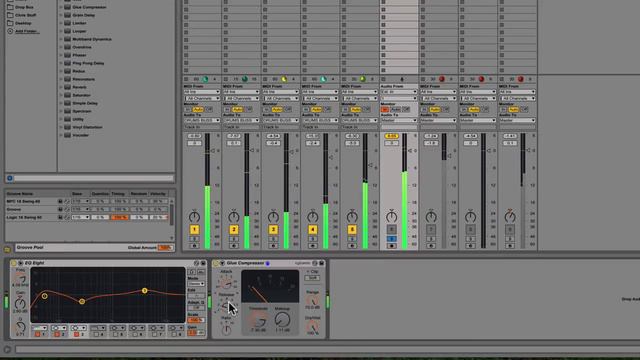Image resolution: width=640 pixels, height=360 pixels.
Task: Open track 1 Audio To dropdown
Action: [202, 120]
